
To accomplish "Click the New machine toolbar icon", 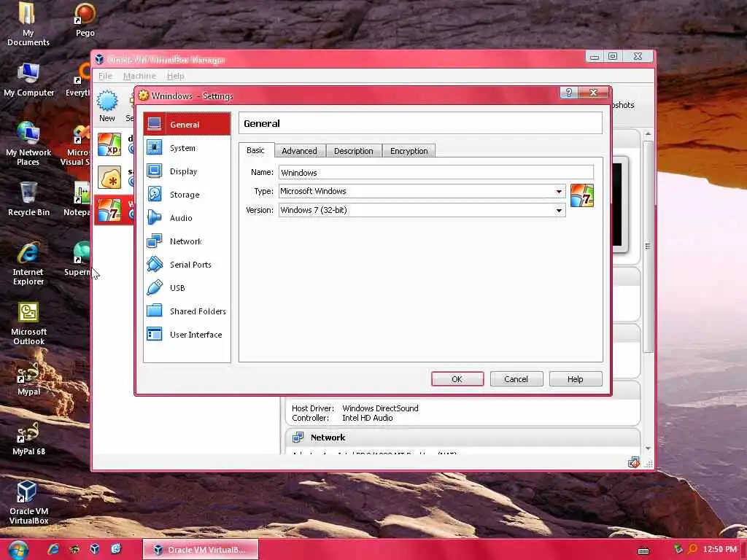I will pyautogui.click(x=107, y=106).
